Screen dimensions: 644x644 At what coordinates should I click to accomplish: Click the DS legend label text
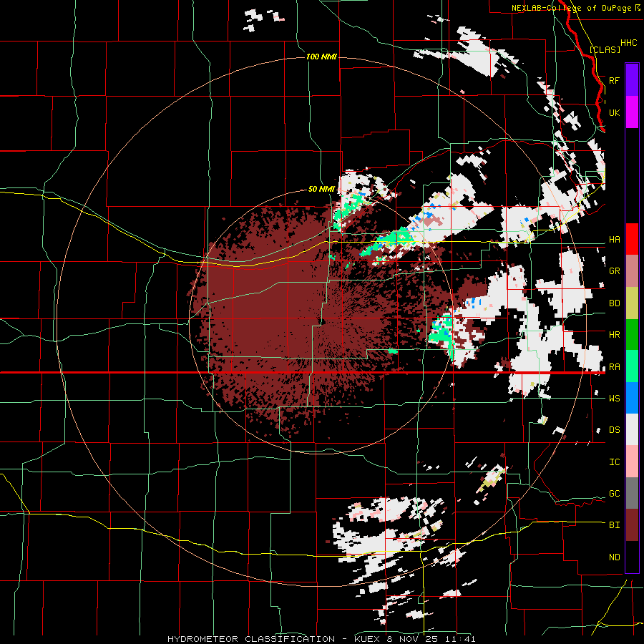(x=614, y=430)
